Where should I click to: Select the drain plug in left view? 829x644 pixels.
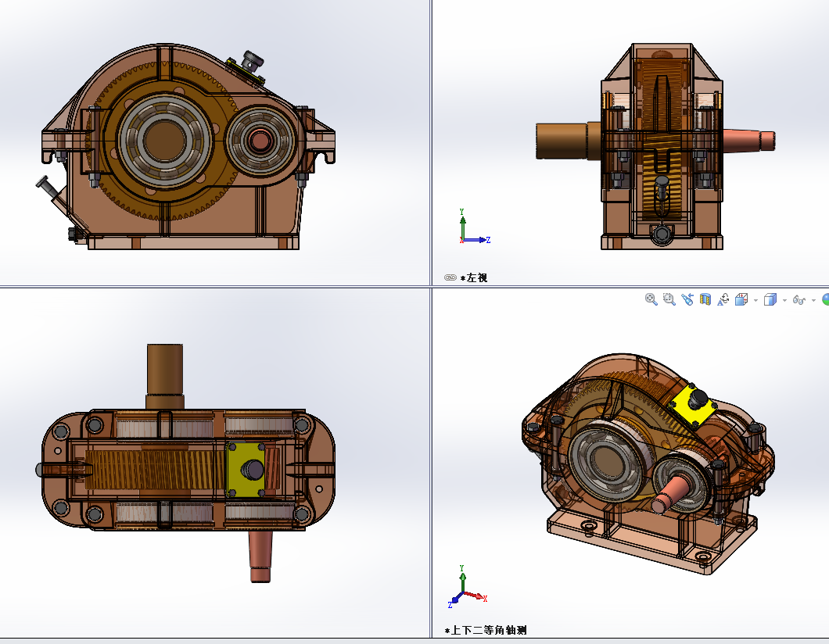(662, 233)
